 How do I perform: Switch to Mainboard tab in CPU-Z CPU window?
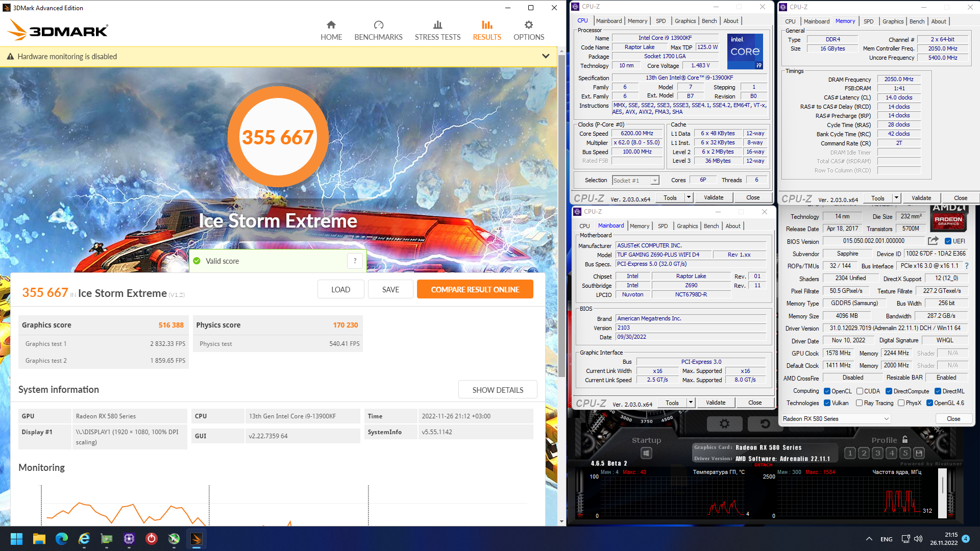tap(609, 21)
